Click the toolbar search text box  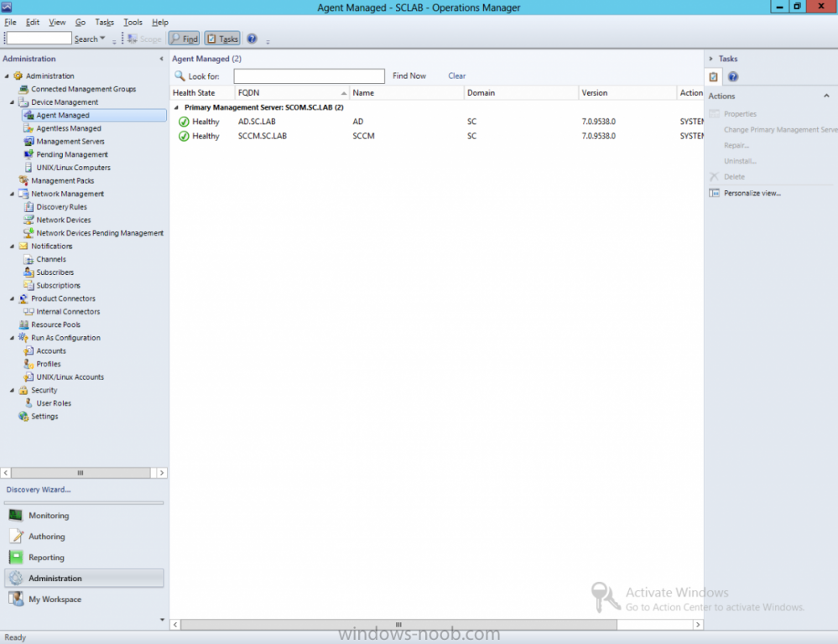[39, 38]
